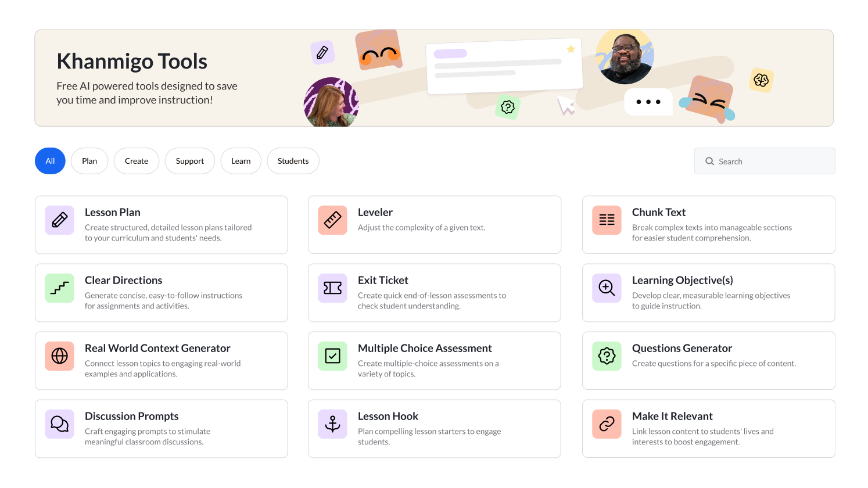Select the Questions Generator question-badge icon
The width and height of the screenshot is (868, 488).
[606, 356]
